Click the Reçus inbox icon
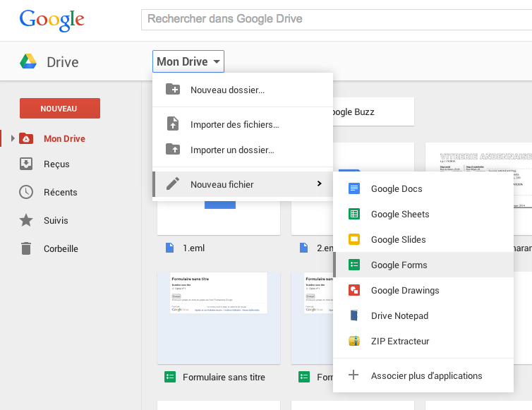Viewport: 532px width, 410px height. click(26, 164)
